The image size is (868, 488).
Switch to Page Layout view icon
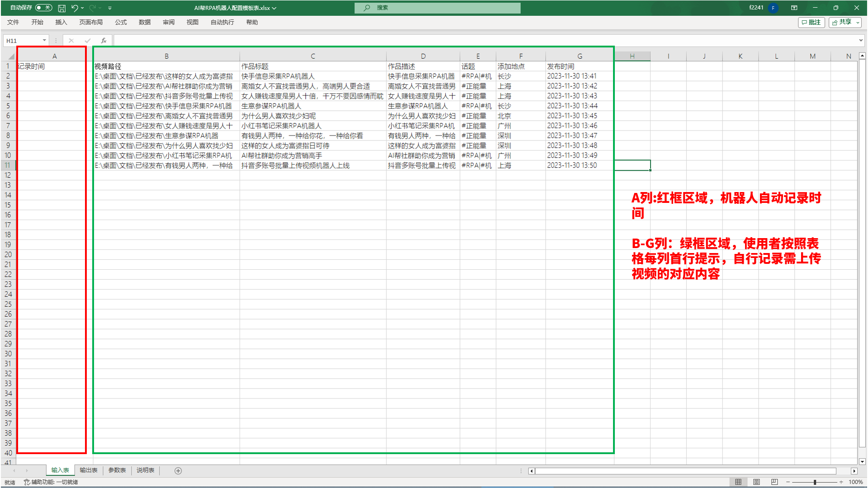(x=756, y=482)
